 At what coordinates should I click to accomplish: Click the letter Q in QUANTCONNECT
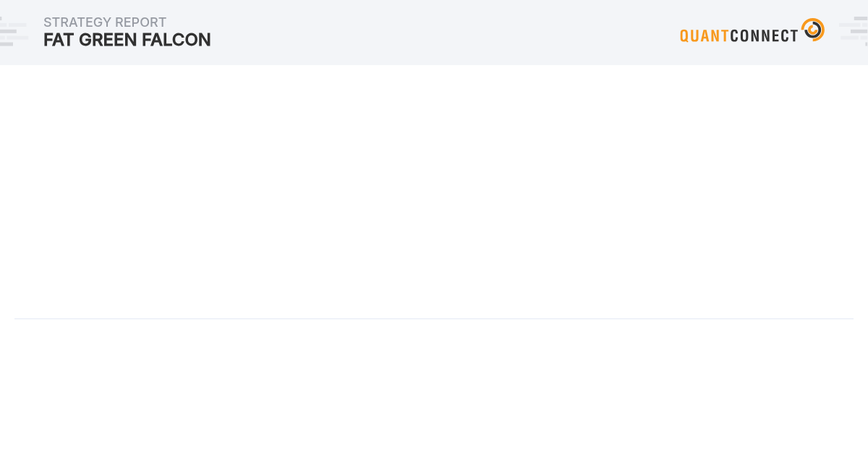point(685,35)
